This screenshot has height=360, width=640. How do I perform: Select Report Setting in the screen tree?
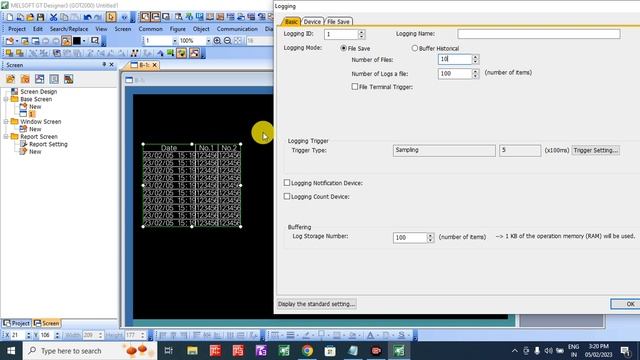(48, 144)
